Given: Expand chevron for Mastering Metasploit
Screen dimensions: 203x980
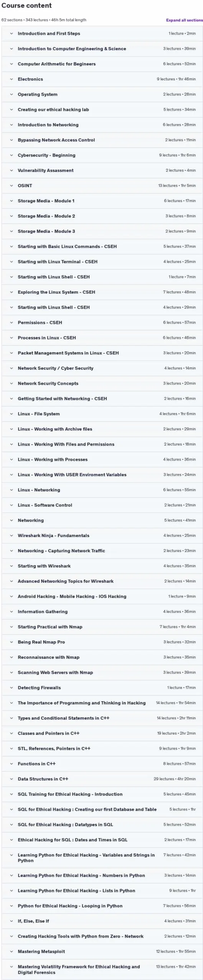Looking at the screenshot, I should click(12, 951).
